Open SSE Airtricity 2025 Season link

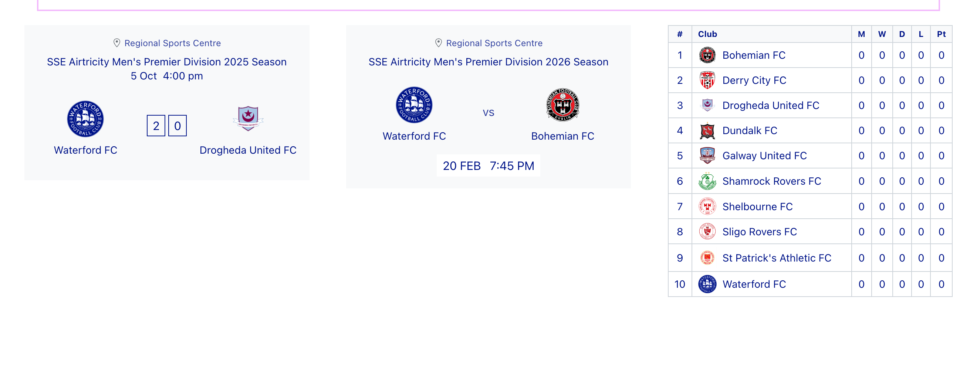coord(167,62)
